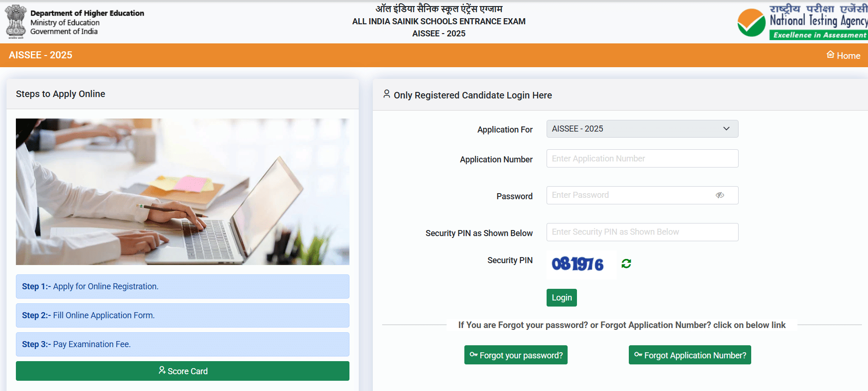
Task: Click the refresh Security PIN icon
Action: tap(626, 264)
